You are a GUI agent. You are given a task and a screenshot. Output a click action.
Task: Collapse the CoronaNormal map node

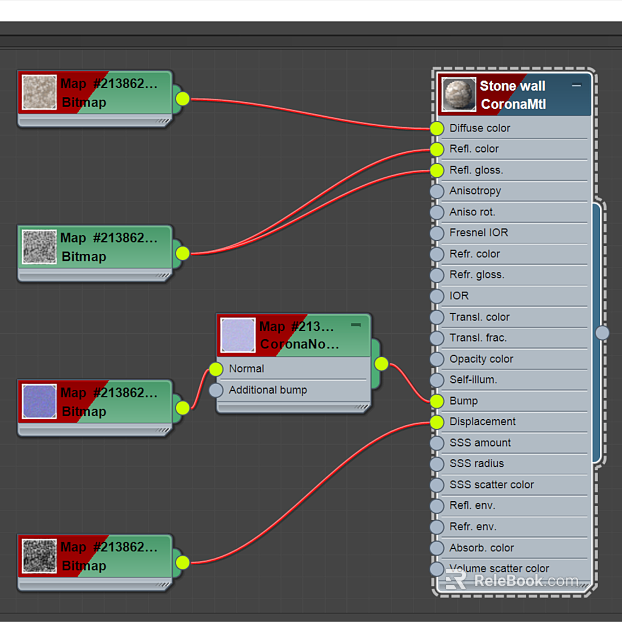click(x=356, y=325)
